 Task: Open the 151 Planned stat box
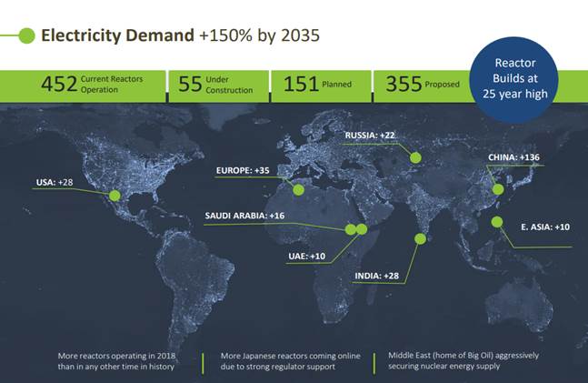click(x=320, y=86)
